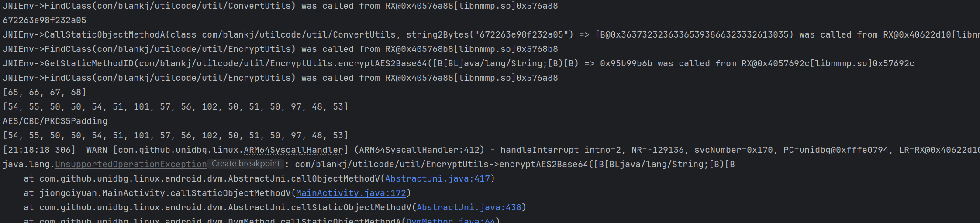980x223 pixels.
Task: Click the ARM64SyscallHandler class reference
Action: 293,150
